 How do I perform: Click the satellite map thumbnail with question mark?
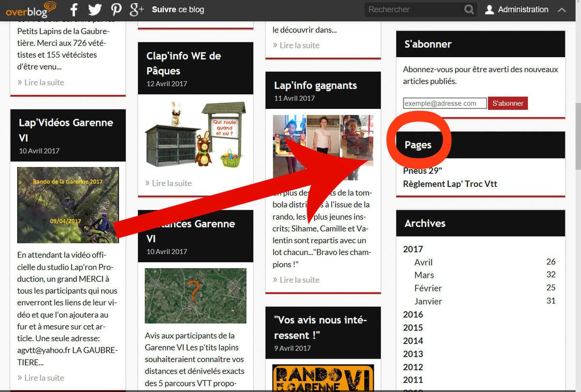click(195, 296)
